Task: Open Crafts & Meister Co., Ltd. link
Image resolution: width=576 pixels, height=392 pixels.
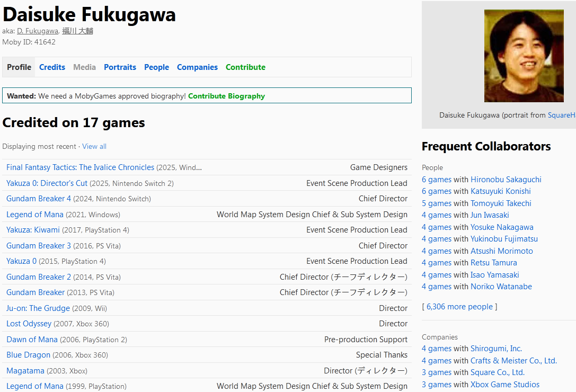Action: (x=513, y=360)
